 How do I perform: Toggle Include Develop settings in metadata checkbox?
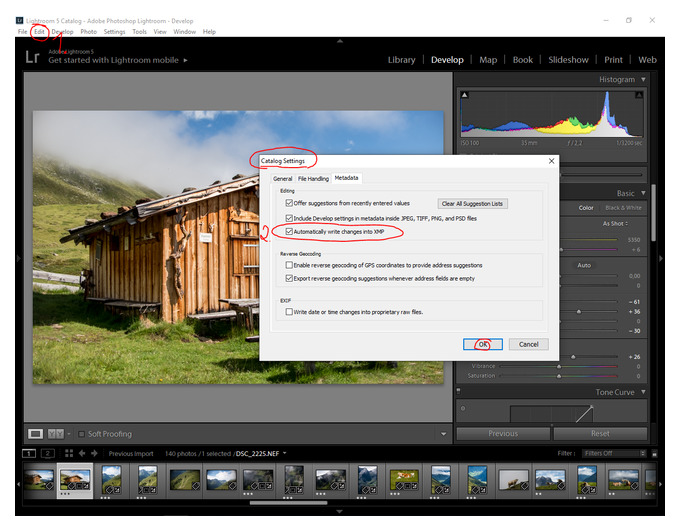[x=289, y=218]
